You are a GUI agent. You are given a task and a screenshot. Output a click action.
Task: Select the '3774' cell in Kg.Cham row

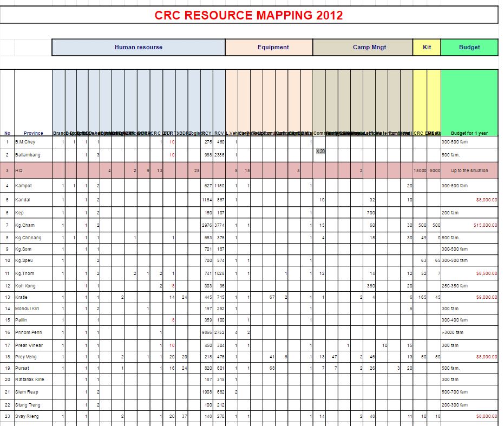220,225
